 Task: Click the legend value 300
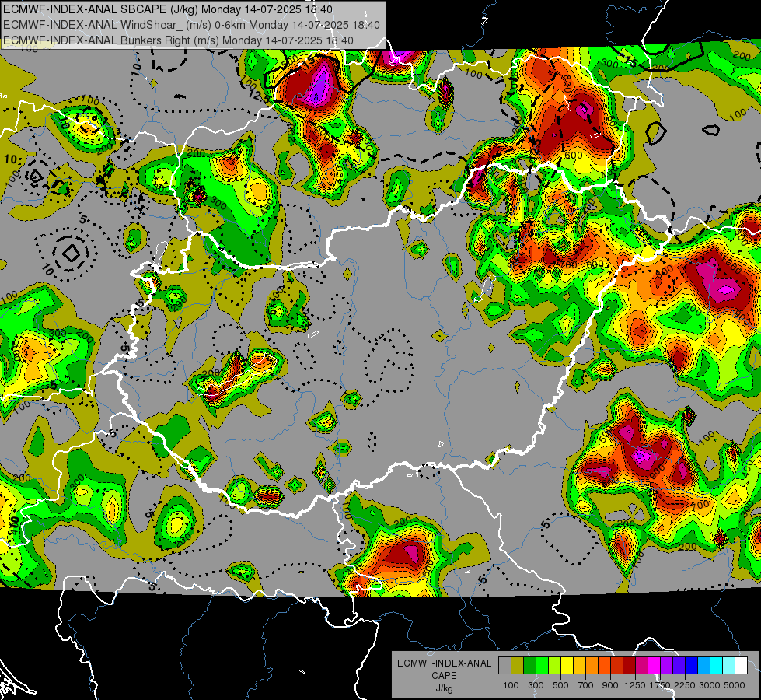536,685
